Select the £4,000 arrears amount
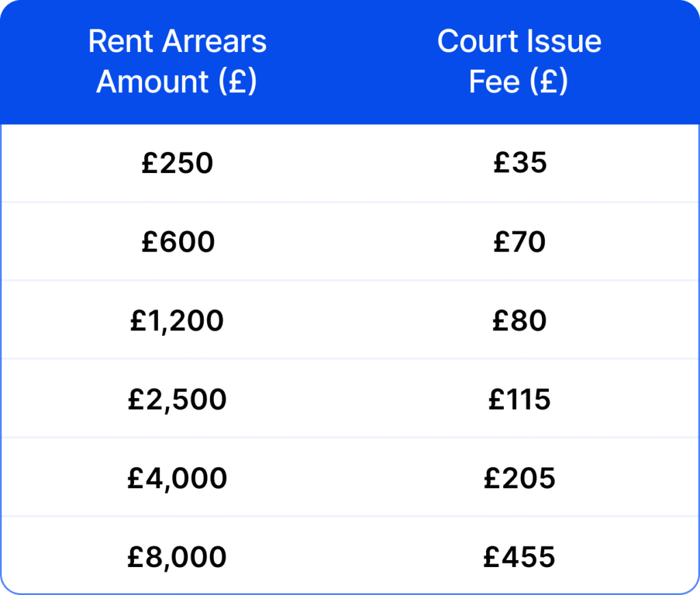Screen dimensions: 700x595 pos(177,478)
